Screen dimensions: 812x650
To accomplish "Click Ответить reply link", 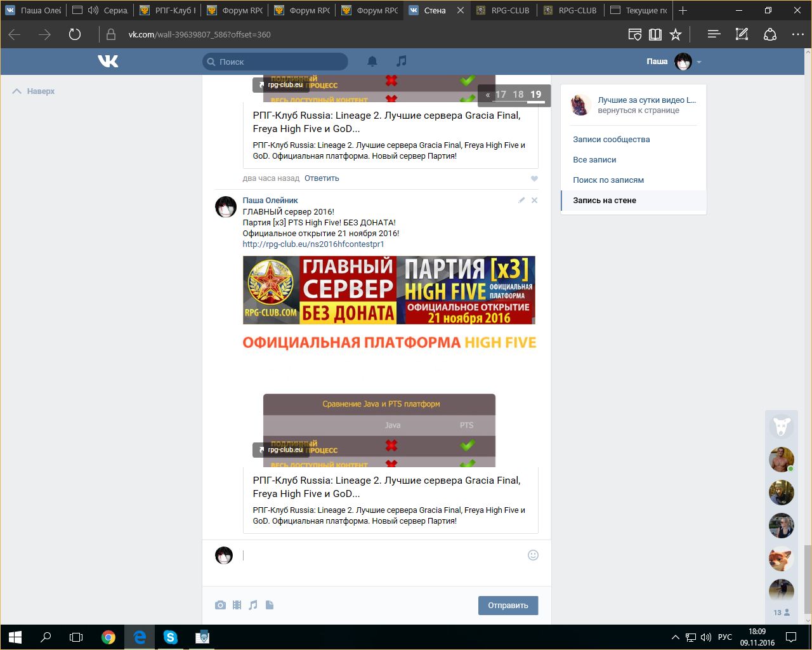I will (x=322, y=178).
